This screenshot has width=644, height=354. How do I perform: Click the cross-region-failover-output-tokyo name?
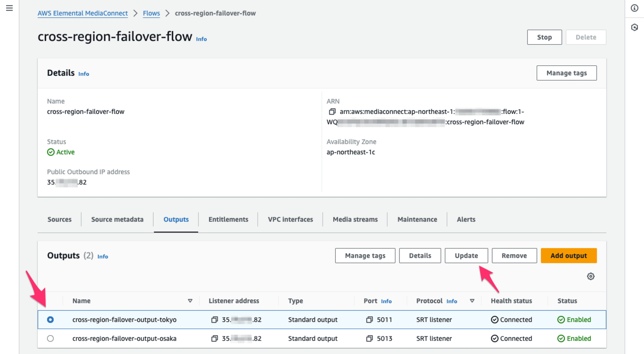[124, 320]
